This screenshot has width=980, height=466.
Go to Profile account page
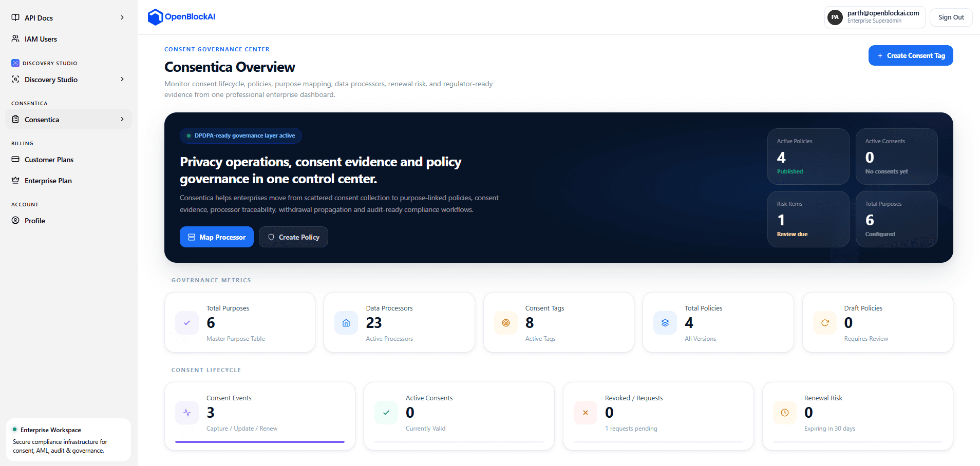68,220
